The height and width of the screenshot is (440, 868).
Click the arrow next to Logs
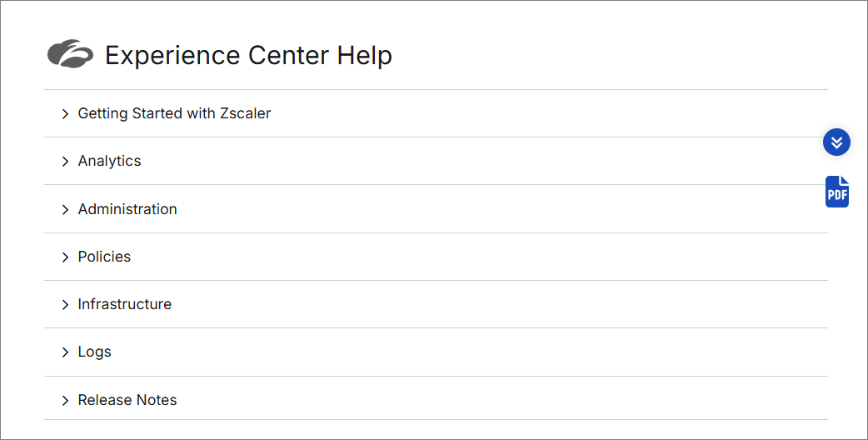[65, 352]
